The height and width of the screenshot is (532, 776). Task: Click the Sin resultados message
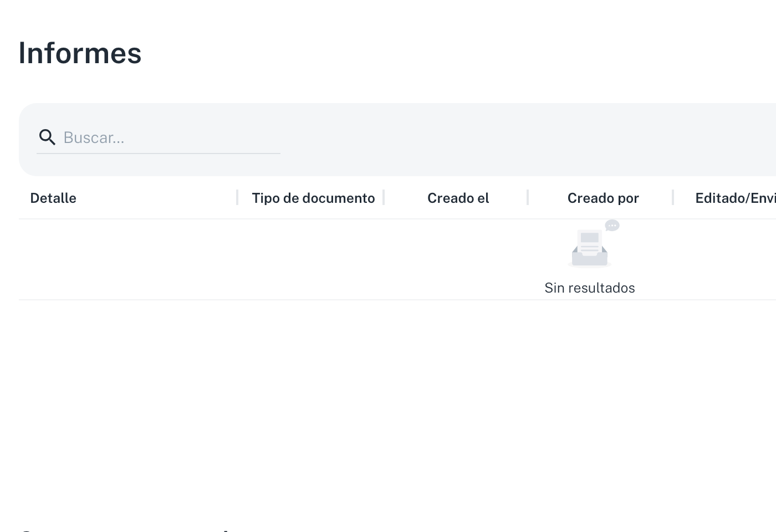point(590,288)
